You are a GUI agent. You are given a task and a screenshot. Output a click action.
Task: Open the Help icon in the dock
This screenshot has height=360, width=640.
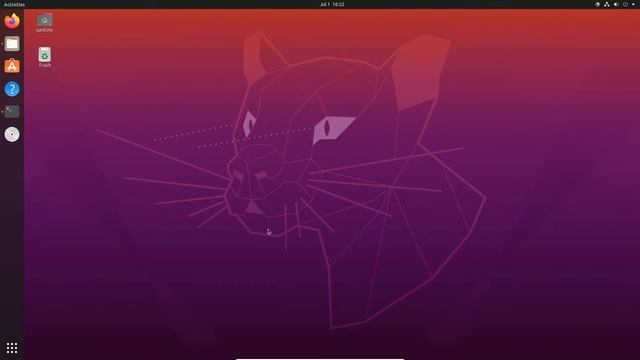[12, 89]
